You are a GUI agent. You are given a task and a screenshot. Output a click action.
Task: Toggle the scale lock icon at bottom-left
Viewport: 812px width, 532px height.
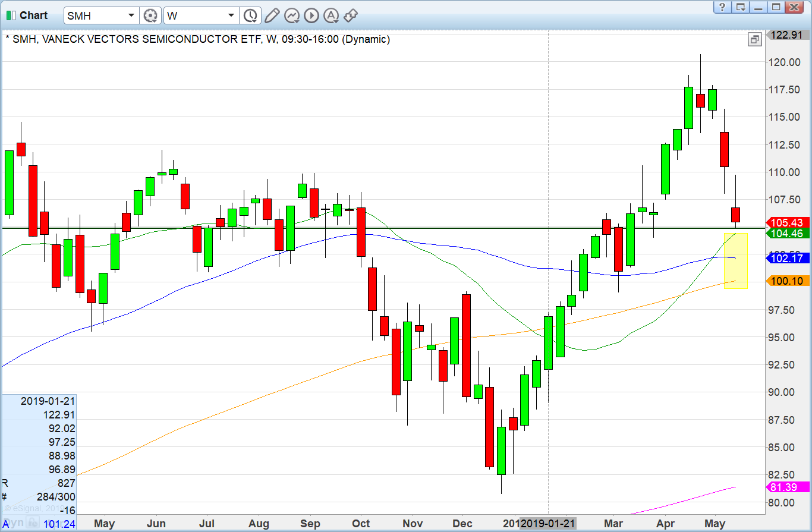33,523
